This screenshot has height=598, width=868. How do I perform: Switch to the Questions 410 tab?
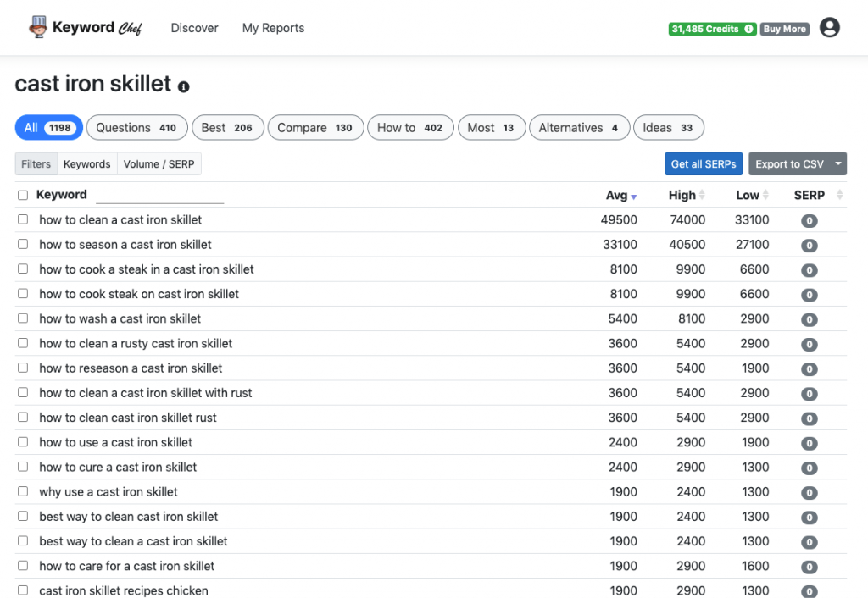[x=136, y=128]
